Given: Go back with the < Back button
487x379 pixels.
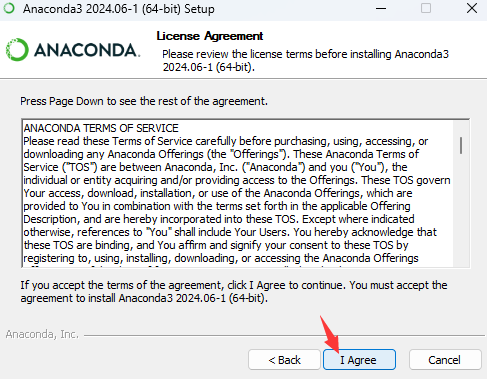Looking at the screenshot, I should click(x=284, y=360).
